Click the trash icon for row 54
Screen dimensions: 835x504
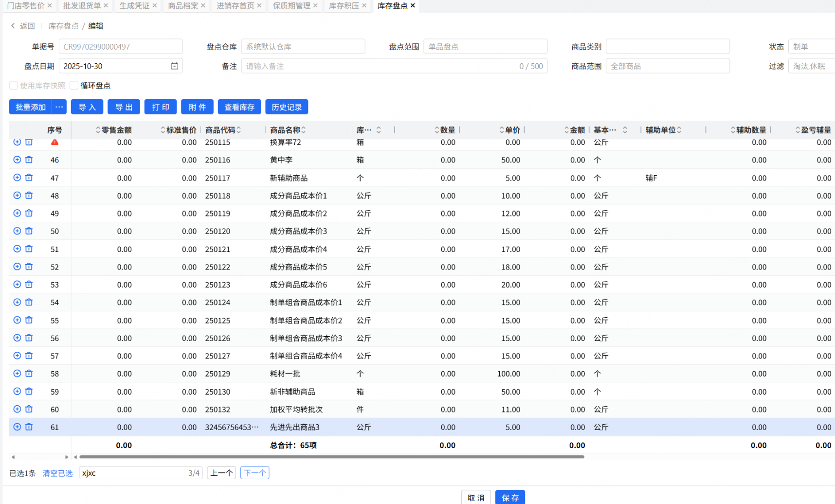[x=29, y=302]
